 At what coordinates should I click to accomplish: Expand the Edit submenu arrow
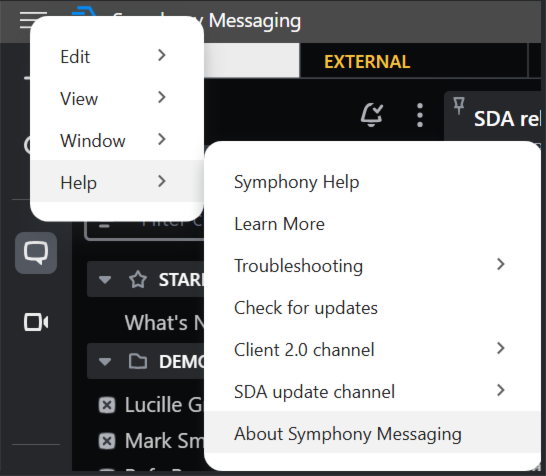tap(161, 55)
